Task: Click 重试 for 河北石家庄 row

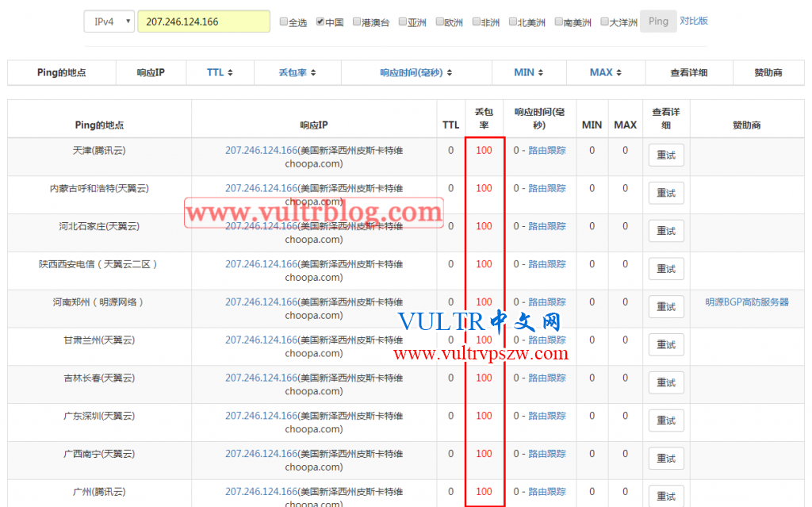Action: tap(666, 231)
